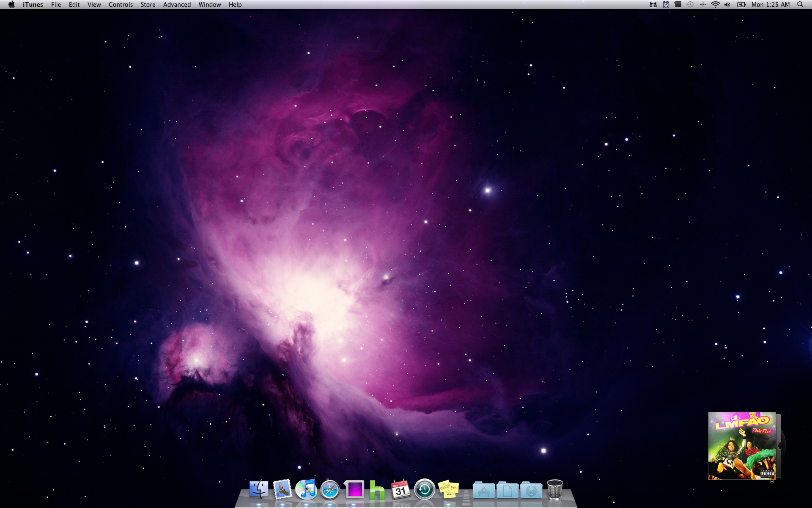Open the Apple menu
Image resolution: width=812 pixels, height=508 pixels.
(11, 5)
